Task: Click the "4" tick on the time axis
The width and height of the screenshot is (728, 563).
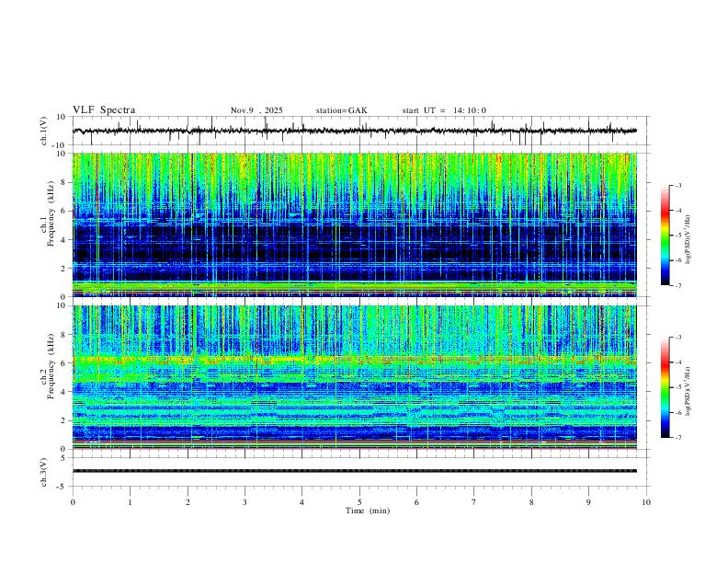Action: pos(302,502)
